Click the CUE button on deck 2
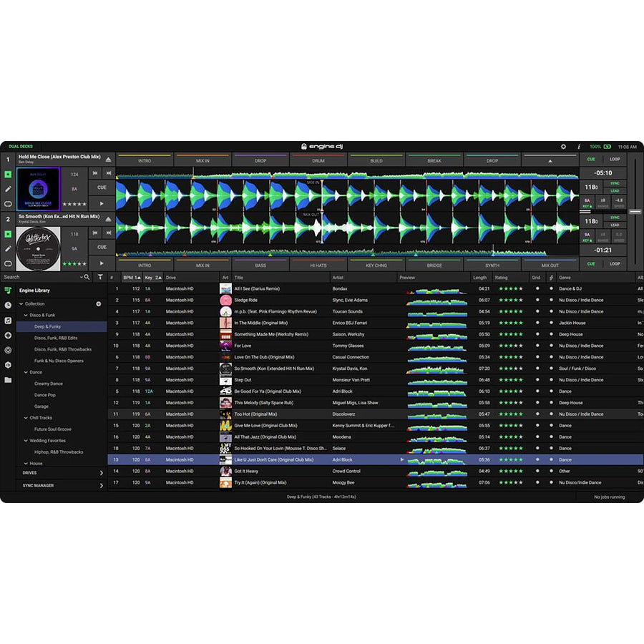Image resolution: width=644 pixels, height=644 pixels. pyautogui.click(x=102, y=248)
